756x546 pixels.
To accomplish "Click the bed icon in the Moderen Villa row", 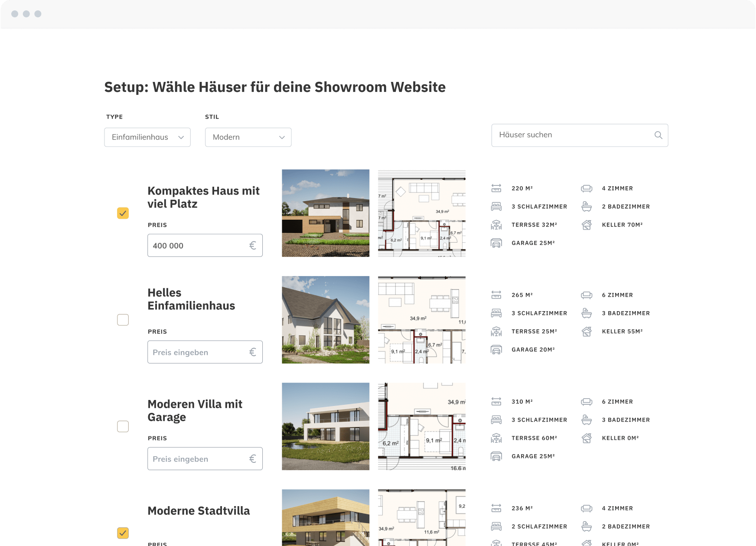I will pyautogui.click(x=496, y=420).
